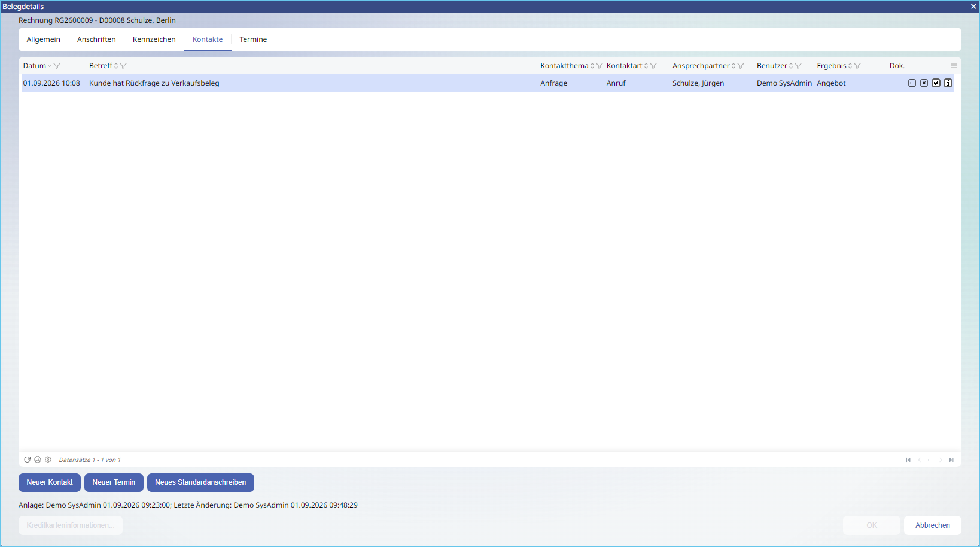Jump to first page of records
This screenshot has width=980, height=547.
(908, 460)
